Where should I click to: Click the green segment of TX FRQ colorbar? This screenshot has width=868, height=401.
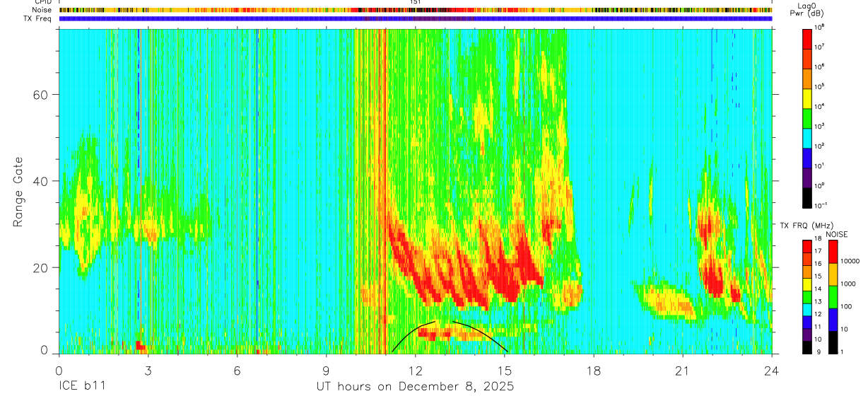click(807, 297)
